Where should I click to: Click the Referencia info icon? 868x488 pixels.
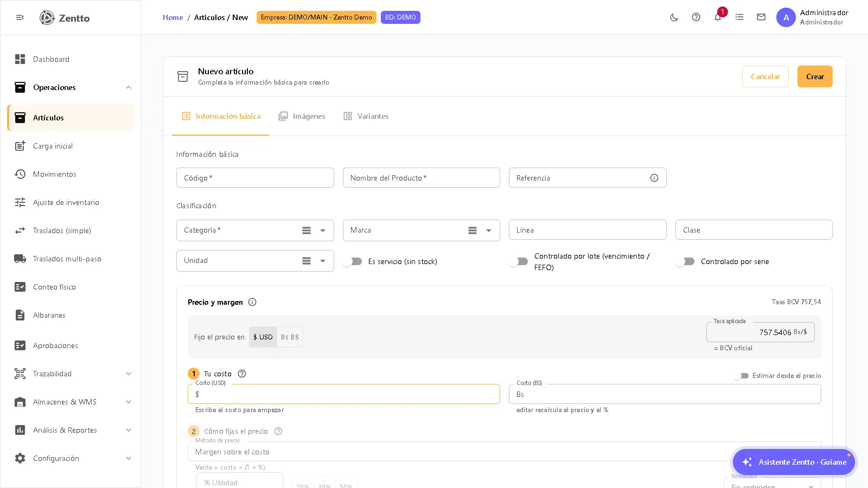tap(654, 178)
